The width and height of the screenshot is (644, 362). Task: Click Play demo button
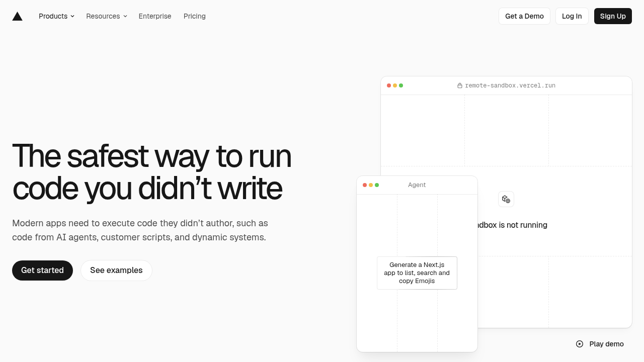point(600,344)
